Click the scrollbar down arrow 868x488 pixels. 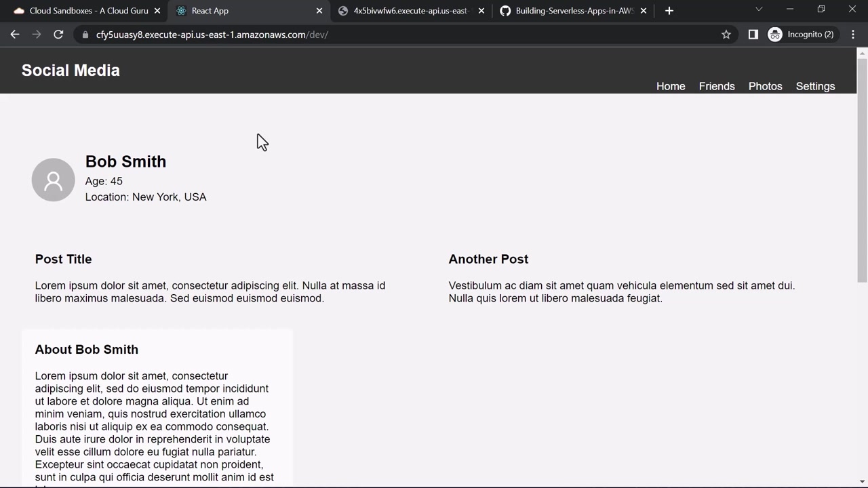tap(863, 483)
